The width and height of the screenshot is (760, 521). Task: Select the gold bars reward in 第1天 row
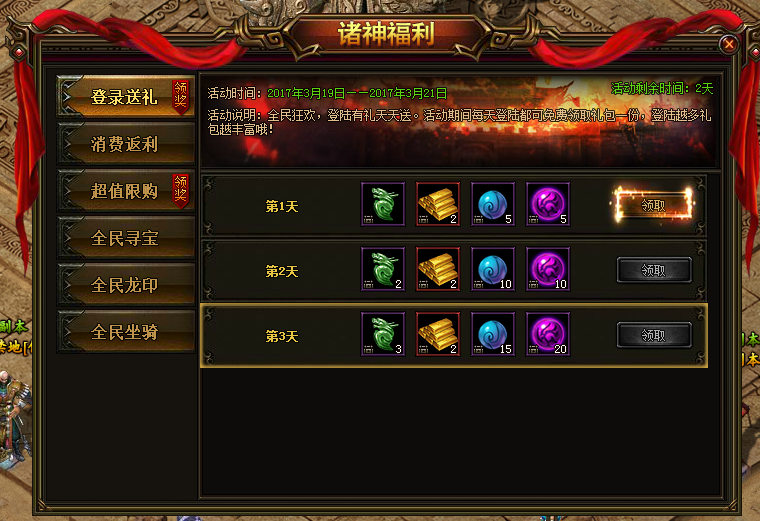click(x=438, y=204)
